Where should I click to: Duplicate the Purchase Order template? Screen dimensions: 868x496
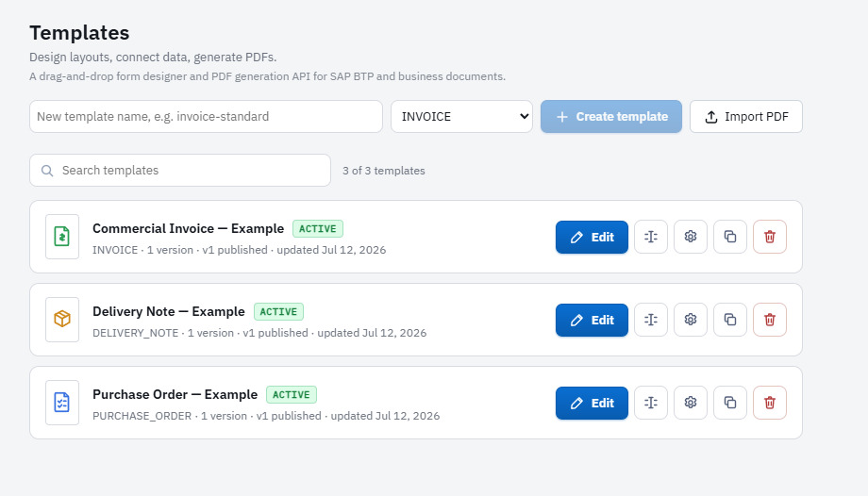click(x=729, y=403)
